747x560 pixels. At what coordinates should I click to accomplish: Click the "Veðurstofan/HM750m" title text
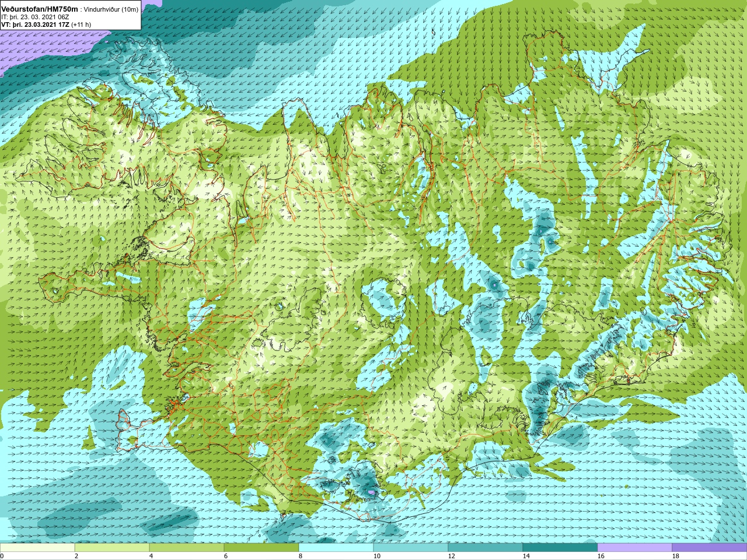click(x=40, y=9)
